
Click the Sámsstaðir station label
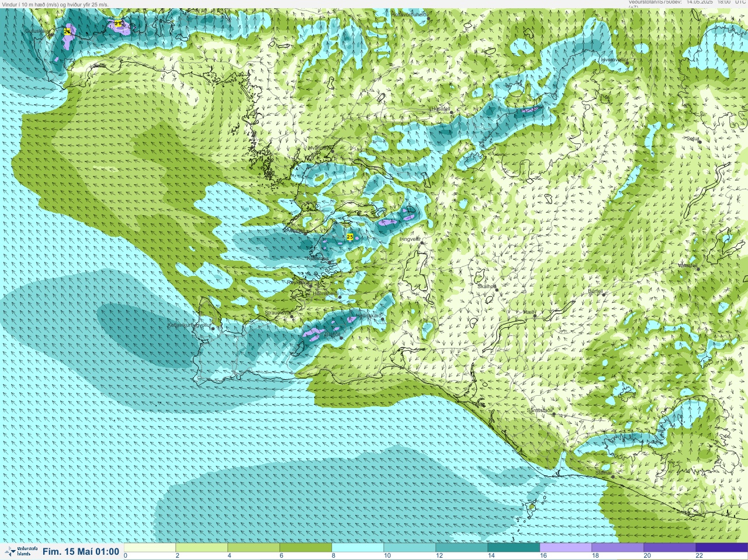click(x=539, y=410)
